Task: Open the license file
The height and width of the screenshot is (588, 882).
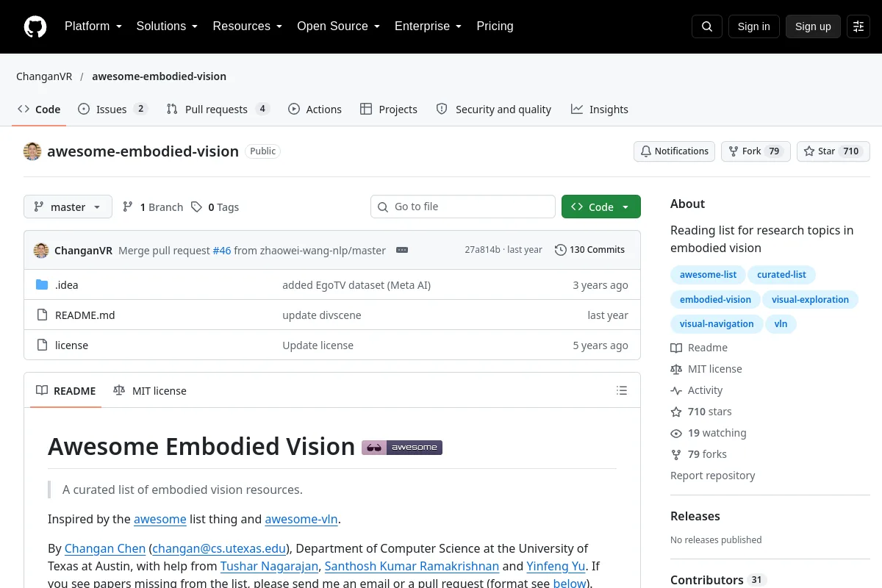Action: 71,345
